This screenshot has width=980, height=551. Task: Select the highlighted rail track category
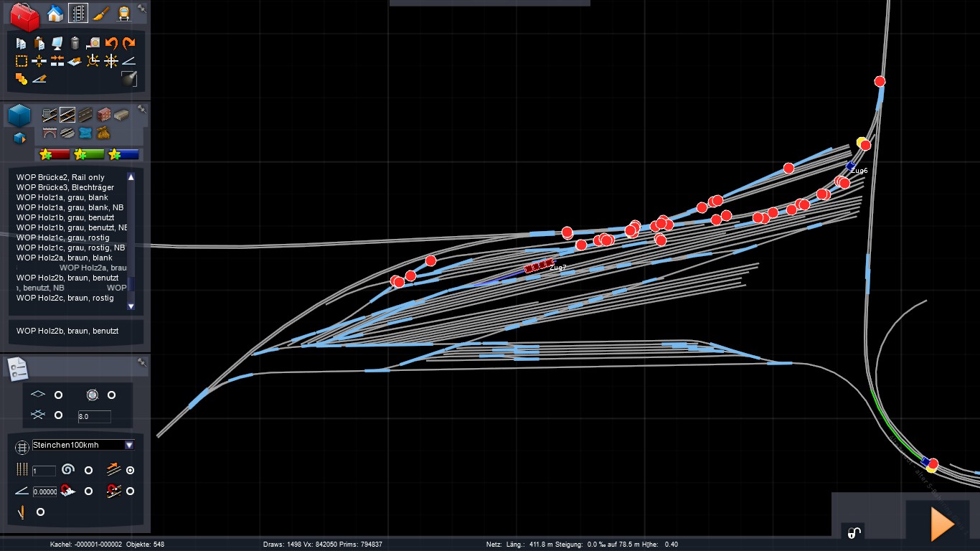[x=67, y=115]
